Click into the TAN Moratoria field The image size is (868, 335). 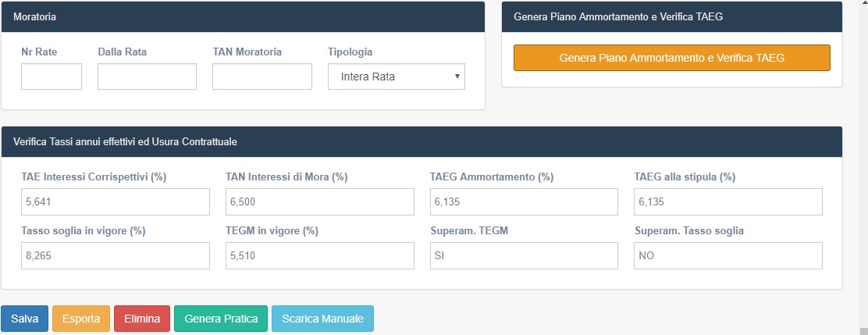click(262, 77)
